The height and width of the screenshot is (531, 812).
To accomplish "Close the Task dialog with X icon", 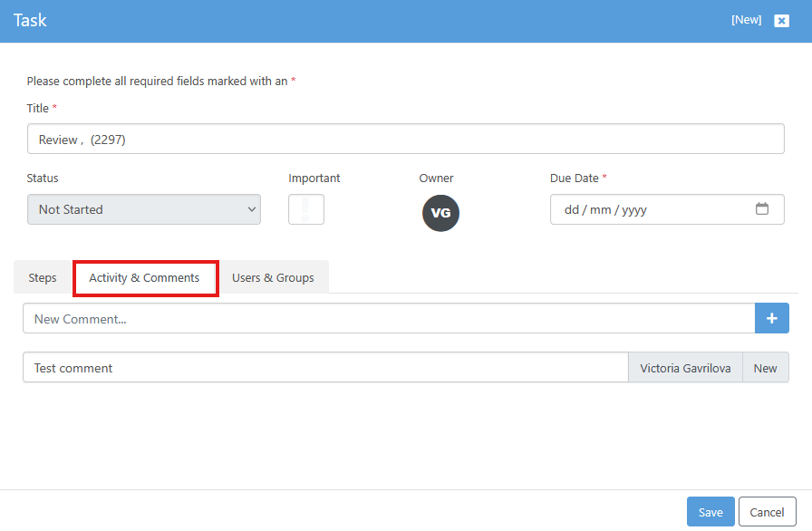I will click(x=781, y=21).
